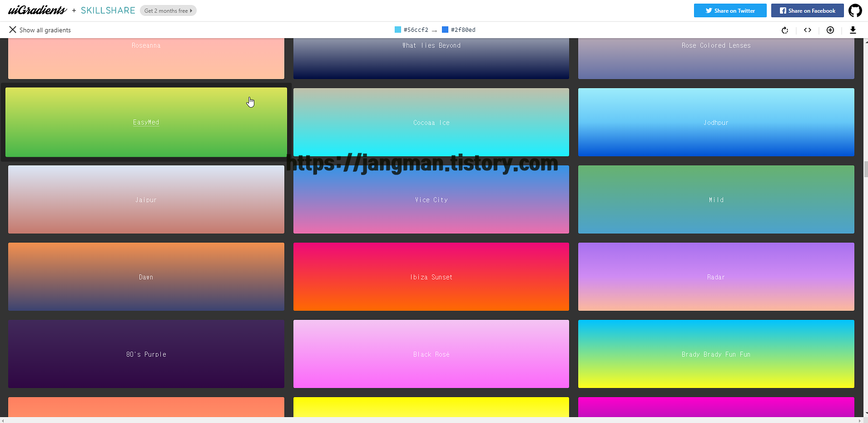Download the gradient as image
Image resolution: width=868 pixels, height=423 pixels.
click(853, 30)
